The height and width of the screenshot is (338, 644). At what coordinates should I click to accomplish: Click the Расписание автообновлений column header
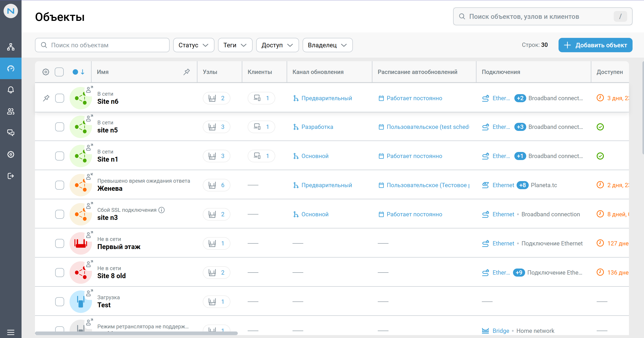click(x=417, y=72)
